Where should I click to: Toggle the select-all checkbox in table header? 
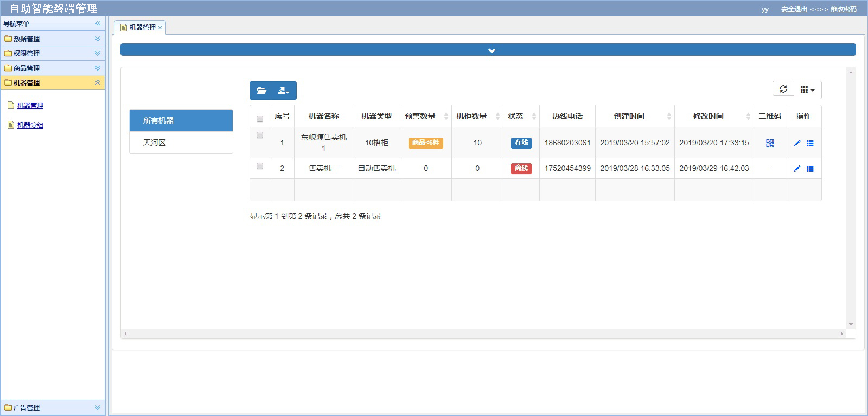point(260,118)
